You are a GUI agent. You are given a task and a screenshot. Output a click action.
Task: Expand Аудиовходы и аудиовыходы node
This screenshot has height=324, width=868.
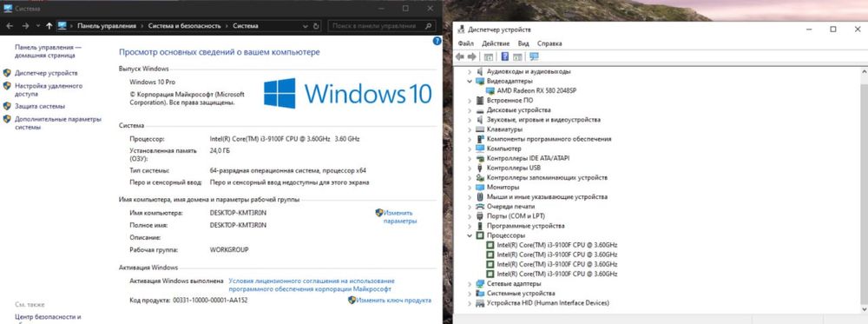pyautogui.click(x=470, y=71)
